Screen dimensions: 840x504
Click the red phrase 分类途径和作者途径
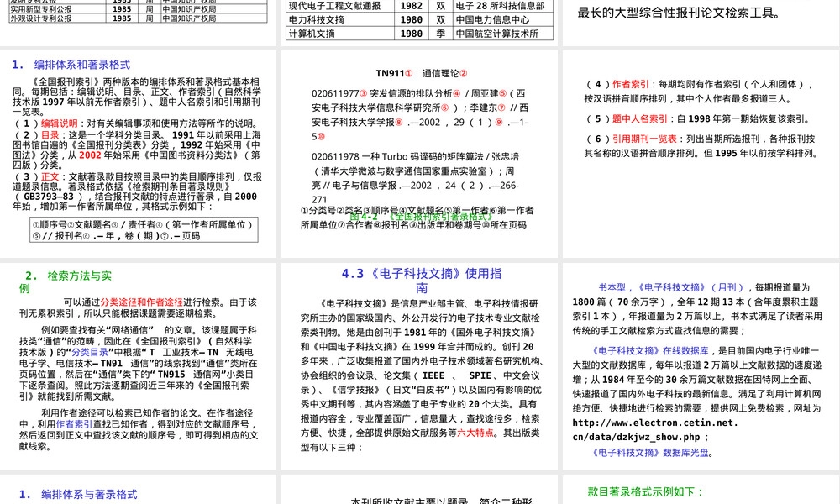click(x=141, y=302)
